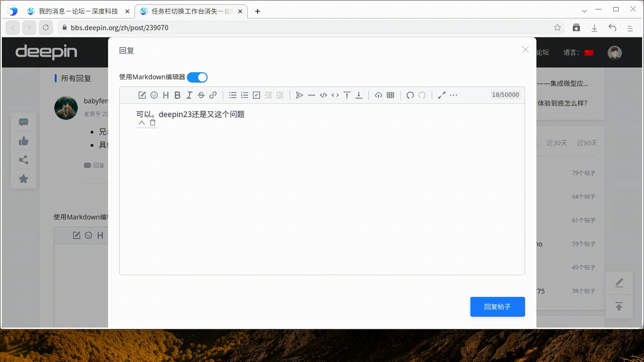
Task: Expand the editor to fullscreen
Action: tap(441, 95)
